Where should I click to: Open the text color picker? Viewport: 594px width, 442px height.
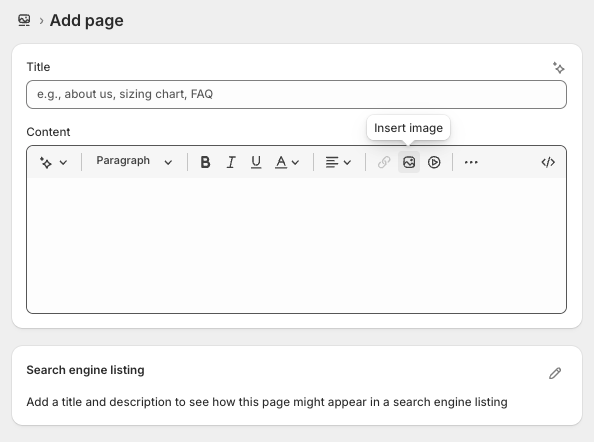pyautogui.click(x=287, y=162)
